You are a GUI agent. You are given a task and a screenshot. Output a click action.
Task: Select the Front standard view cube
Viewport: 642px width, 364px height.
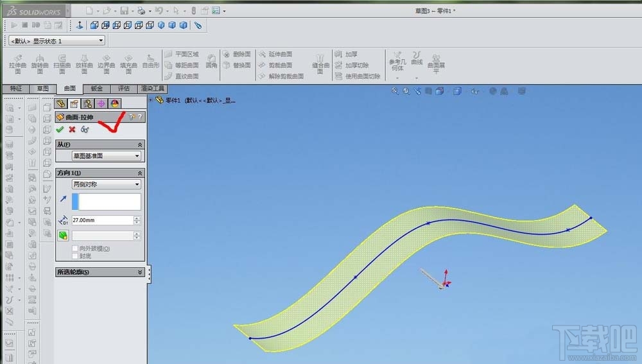pyautogui.click(x=94, y=26)
